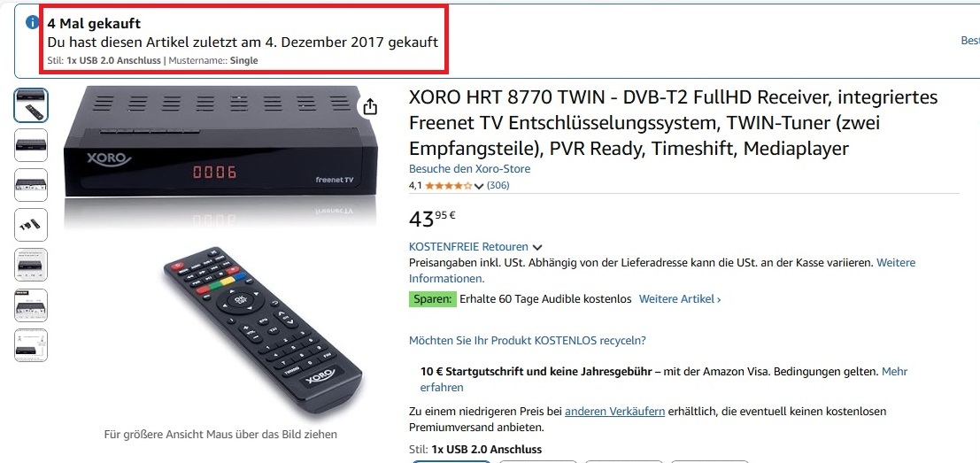Click the blue info icon in purchase banner
This screenshot has height=463, width=980.
point(32,22)
